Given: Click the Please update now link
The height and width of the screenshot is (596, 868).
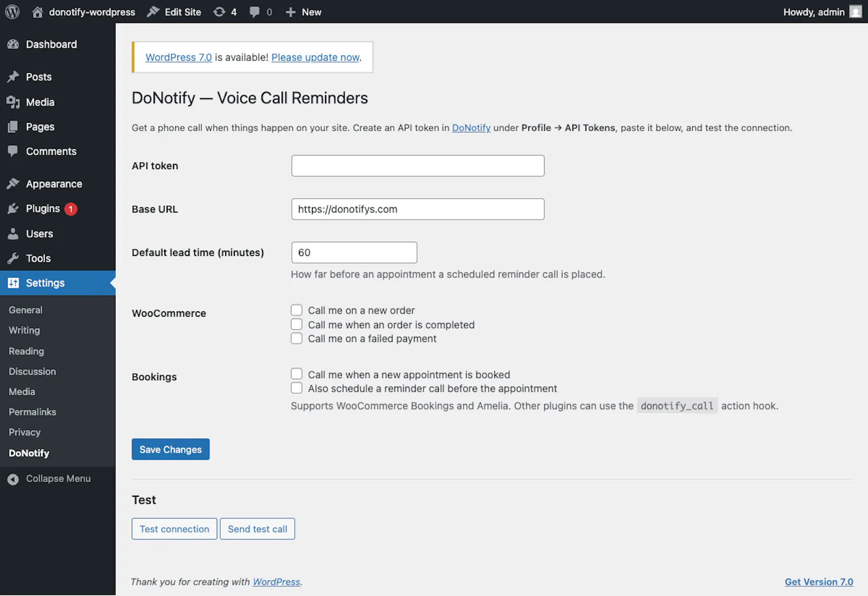Looking at the screenshot, I should 315,57.
